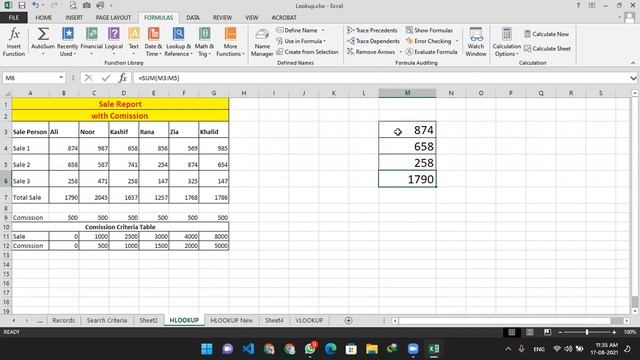
Task: Click the Save icon in quick access toolbar
Action: [22, 5]
